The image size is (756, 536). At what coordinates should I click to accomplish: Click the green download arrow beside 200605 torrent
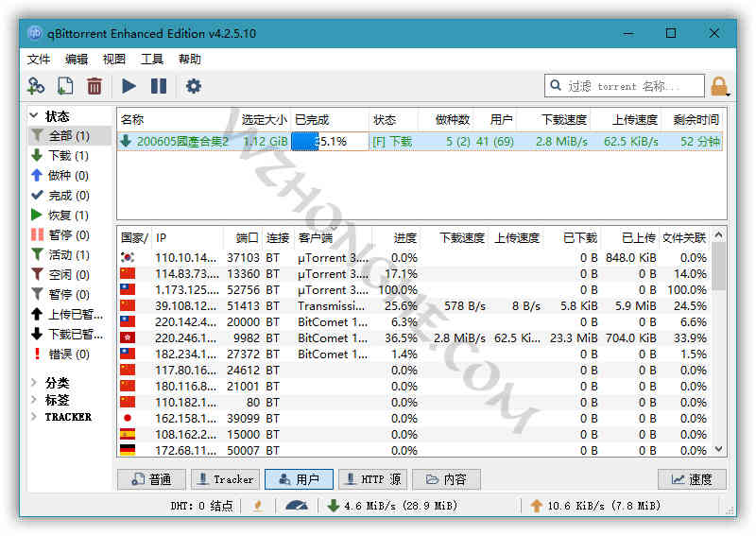coord(126,141)
